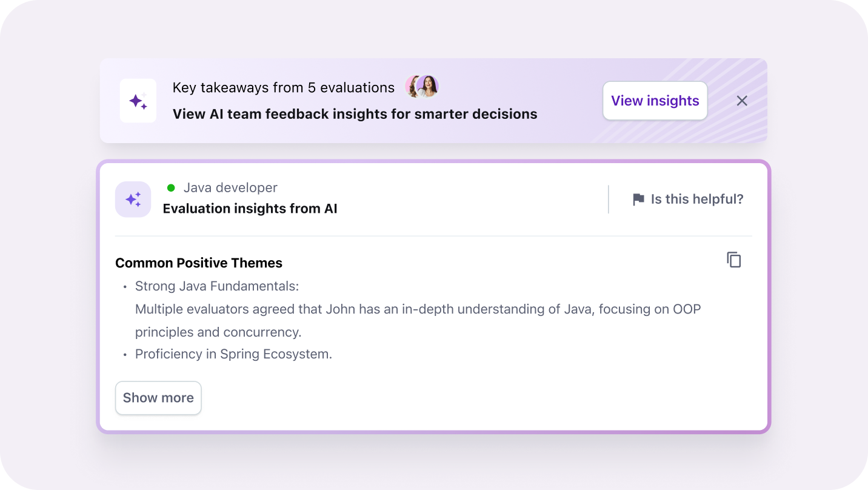This screenshot has width=868, height=490.
Task: Dismiss the key takeaways banner
Action: tap(742, 101)
